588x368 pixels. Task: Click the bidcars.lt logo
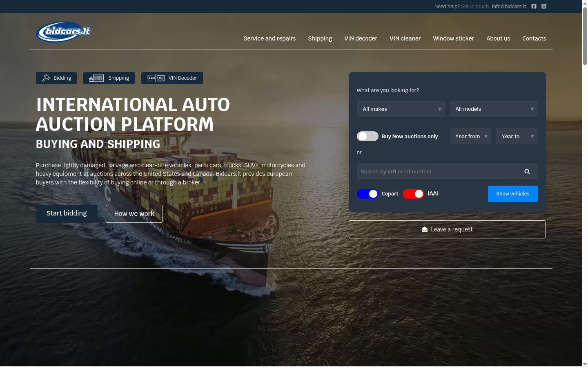point(63,31)
